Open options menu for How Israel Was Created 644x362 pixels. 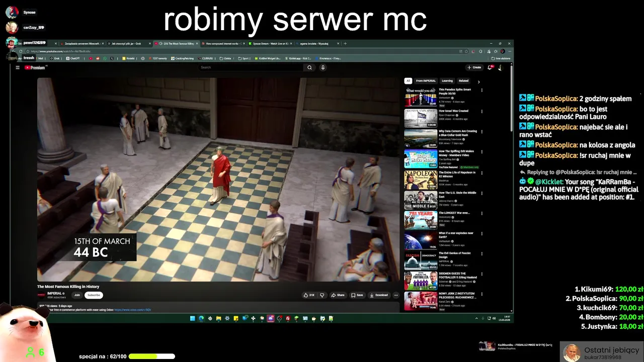(481, 111)
